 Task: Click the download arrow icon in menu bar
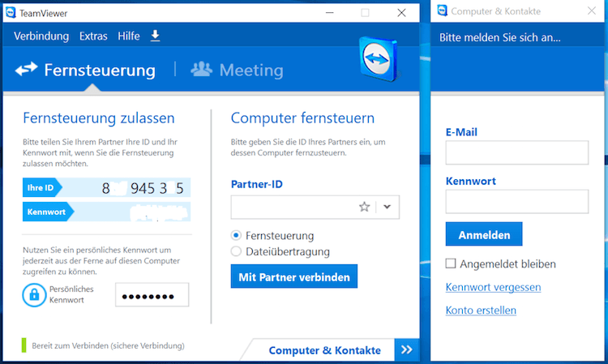click(155, 36)
